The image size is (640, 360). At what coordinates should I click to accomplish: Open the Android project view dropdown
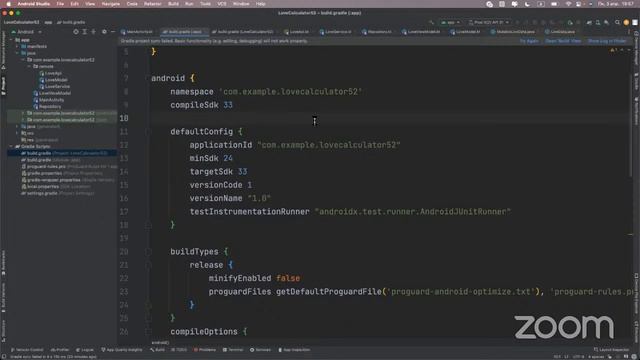pyautogui.click(x=26, y=32)
